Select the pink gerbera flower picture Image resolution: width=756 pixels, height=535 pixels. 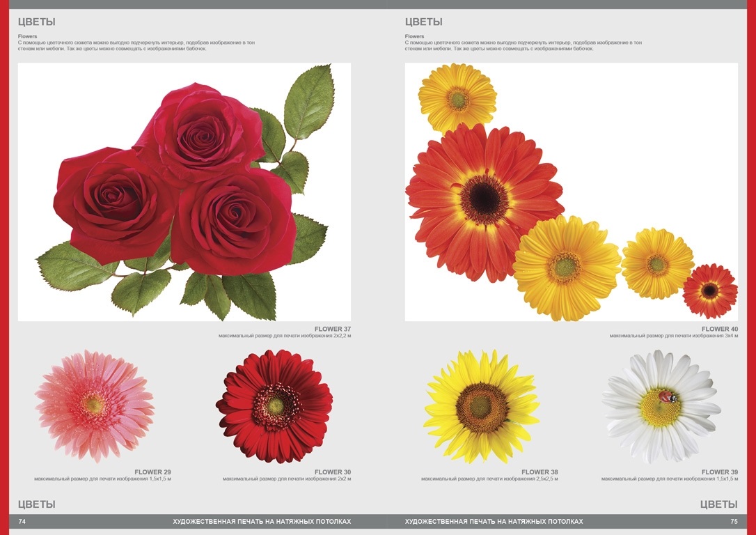click(x=94, y=405)
